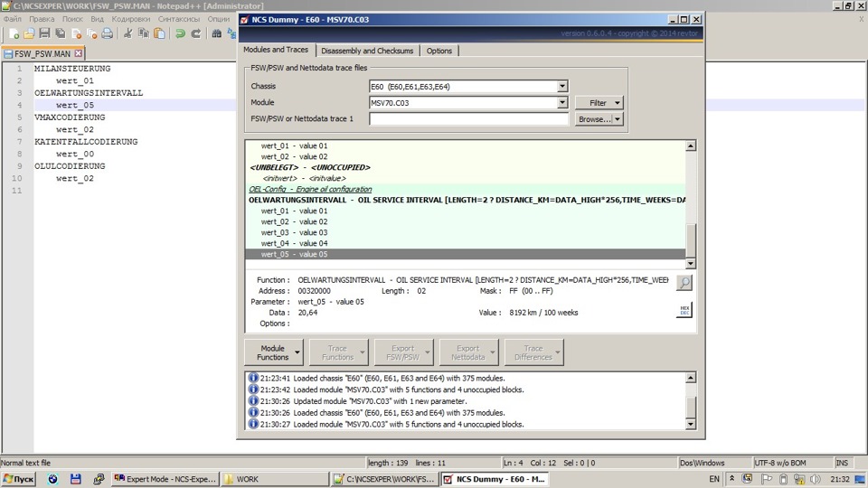Image resolution: width=868 pixels, height=488 pixels.
Task: Expand the Filter button dropdown arrow
Action: (x=618, y=103)
